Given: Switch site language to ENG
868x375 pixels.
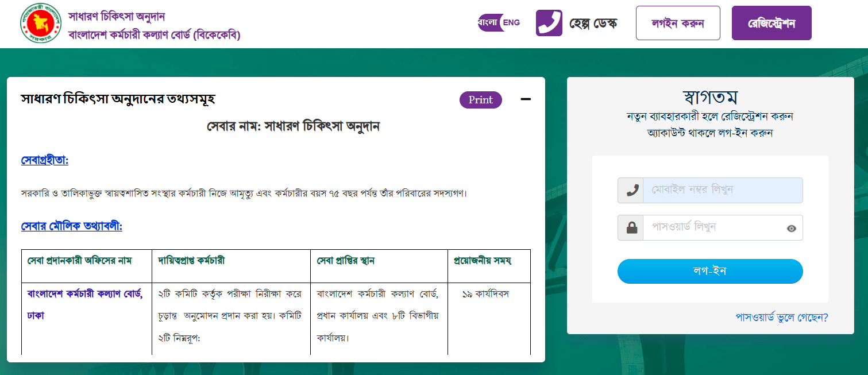Looking at the screenshot, I should pyautogui.click(x=511, y=23).
